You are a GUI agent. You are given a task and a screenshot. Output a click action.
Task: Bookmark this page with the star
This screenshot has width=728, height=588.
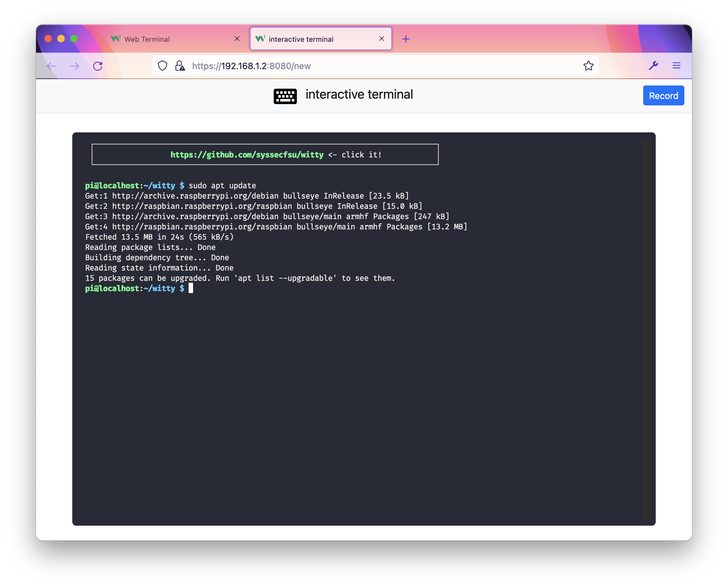pos(588,66)
